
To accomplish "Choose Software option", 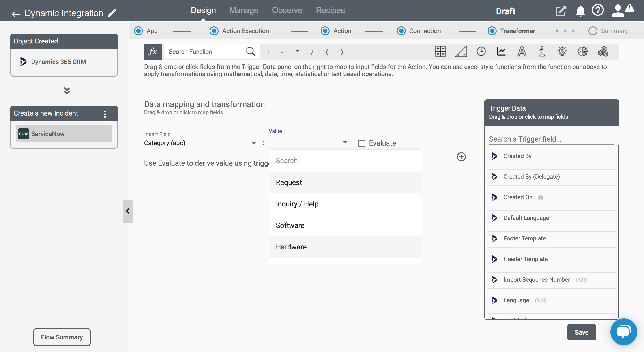I will [344, 225].
